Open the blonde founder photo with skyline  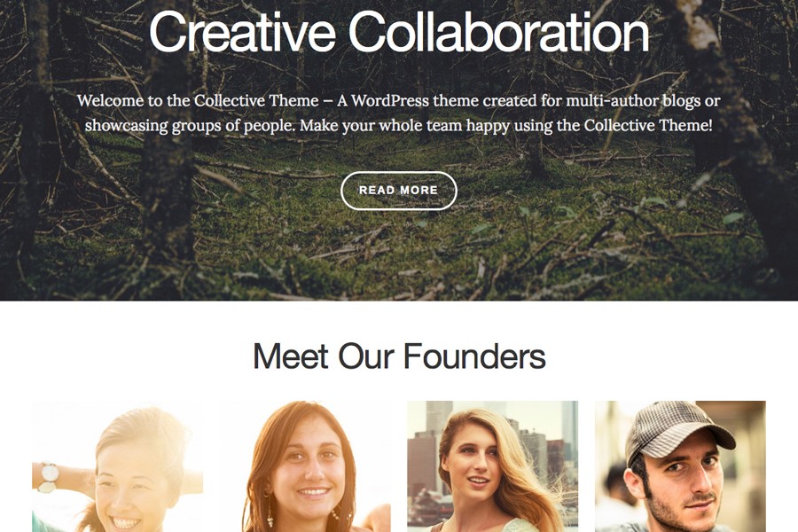pos(493,466)
